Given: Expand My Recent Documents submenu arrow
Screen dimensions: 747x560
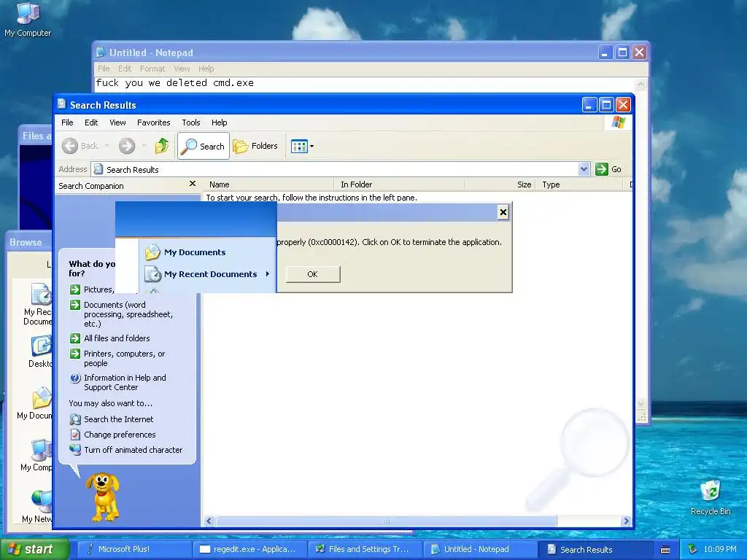Looking at the screenshot, I should (x=268, y=274).
